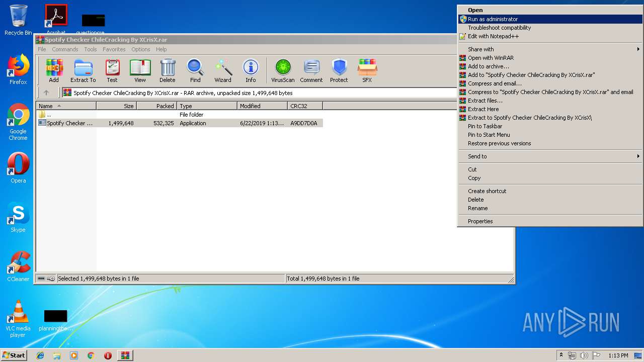Click the Protect shield icon
The image size is (644, 362).
[x=339, y=70]
